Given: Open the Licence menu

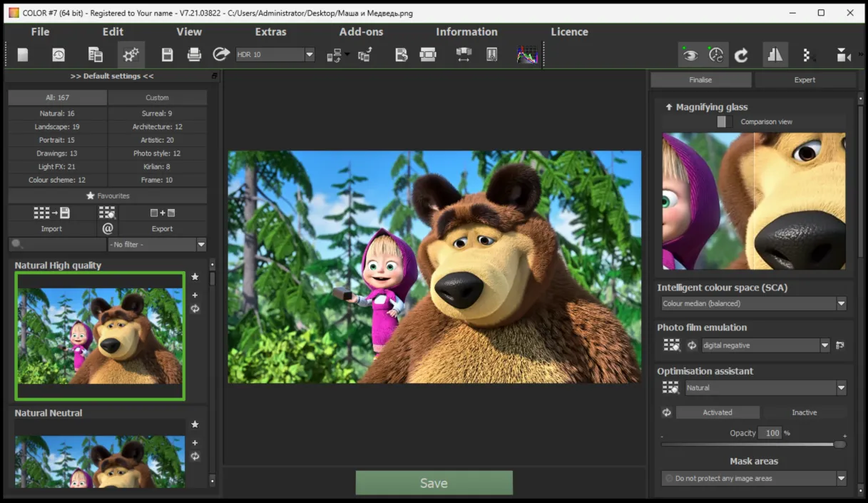Looking at the screenshot, I should pos(569,31).
